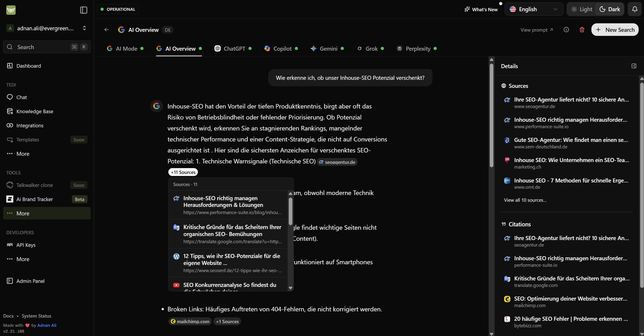
Task: Open notifications via the bell icon
Action: pos(635,9)
